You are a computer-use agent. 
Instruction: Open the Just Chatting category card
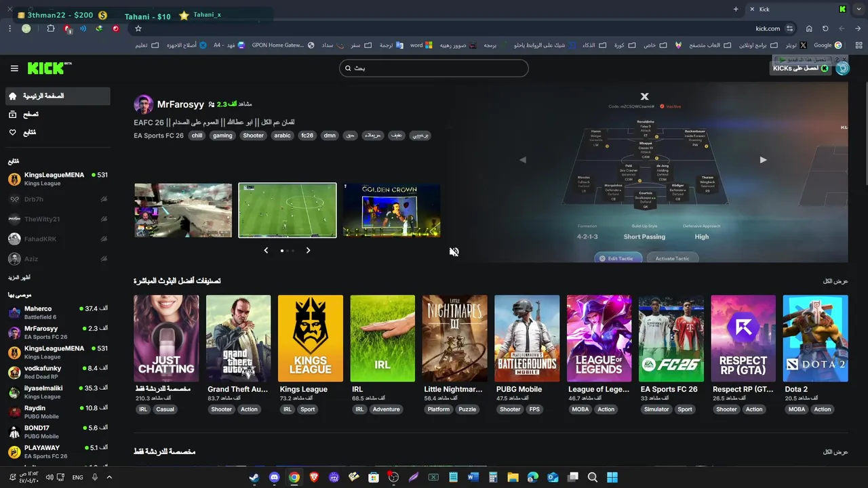(166, 338)
